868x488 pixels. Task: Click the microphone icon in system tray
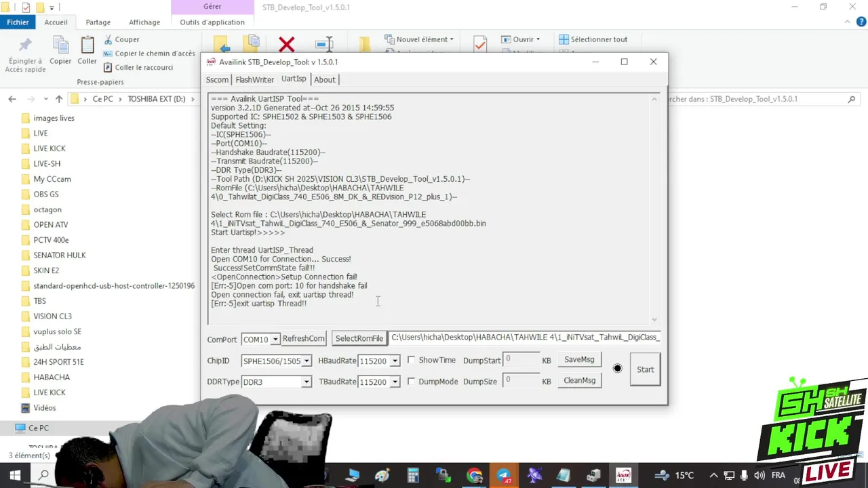click(x=745, y=476)
